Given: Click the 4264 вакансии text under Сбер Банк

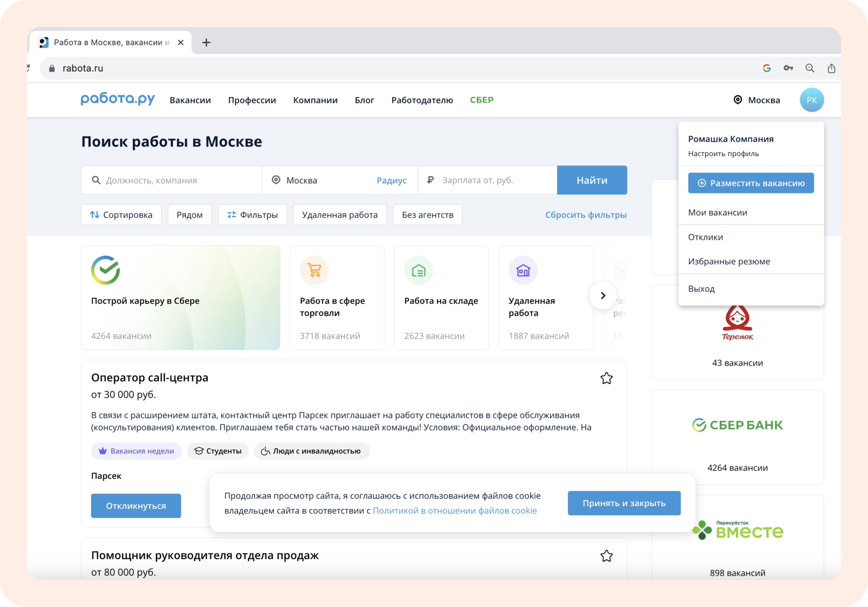Looking at the screenshot, I should point(737,468).
